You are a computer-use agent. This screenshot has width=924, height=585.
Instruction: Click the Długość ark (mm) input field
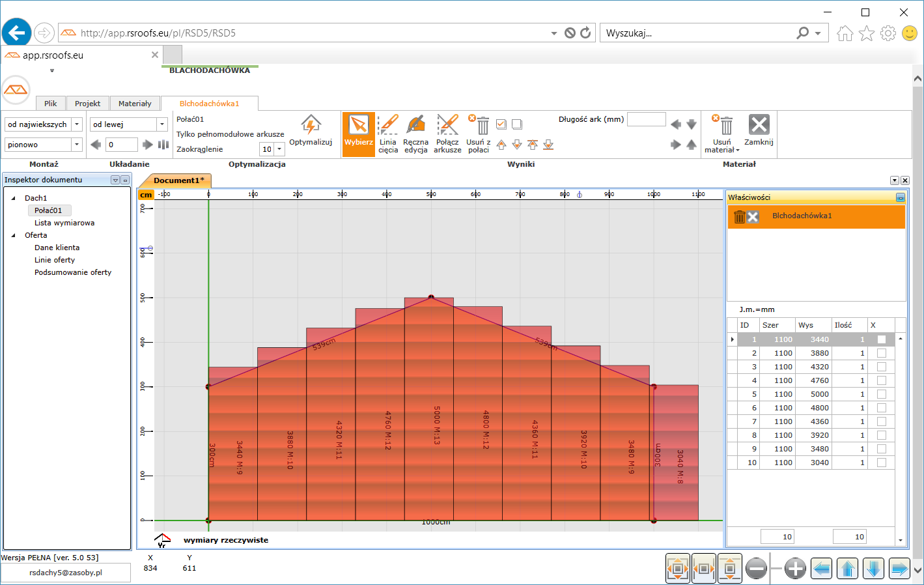pos(646,119)
